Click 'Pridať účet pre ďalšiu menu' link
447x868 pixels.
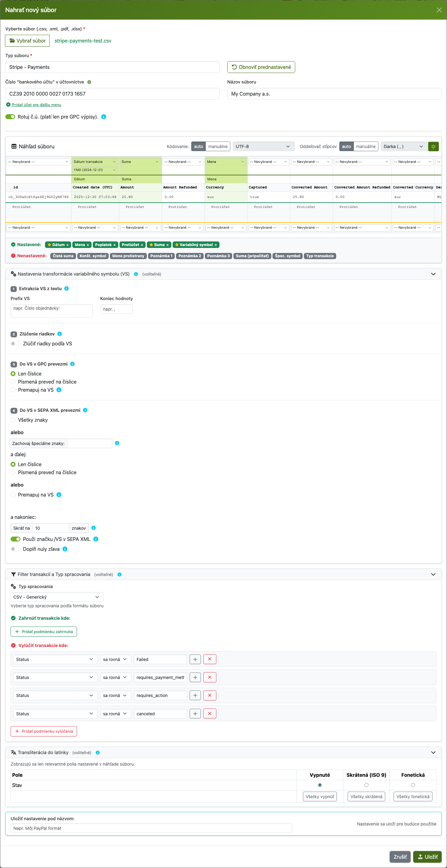click(36, 105)
